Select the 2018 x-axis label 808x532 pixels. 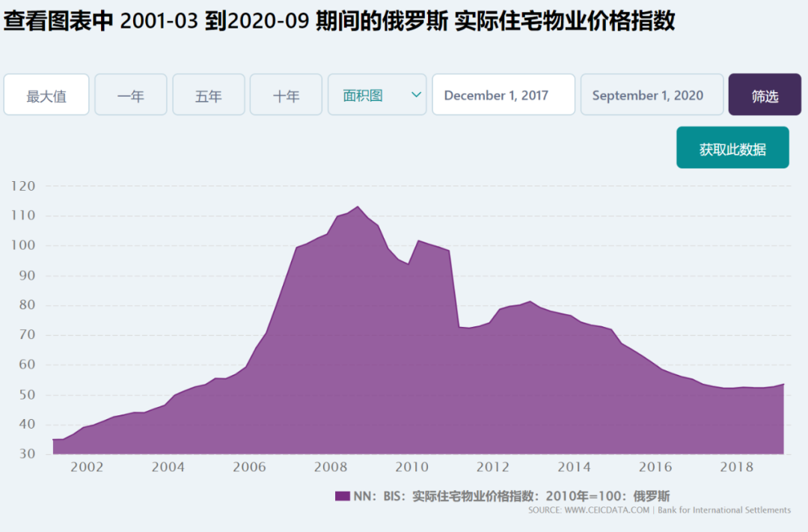[737, 467]
